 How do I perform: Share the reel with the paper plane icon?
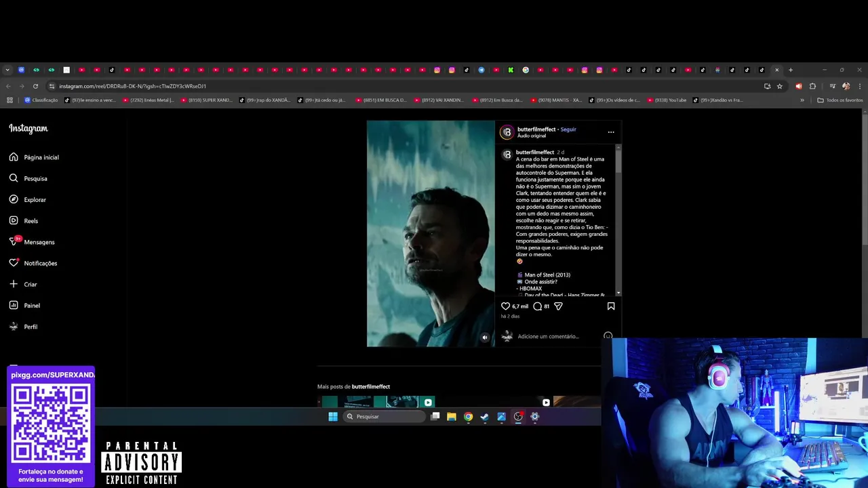pos(558,306)
